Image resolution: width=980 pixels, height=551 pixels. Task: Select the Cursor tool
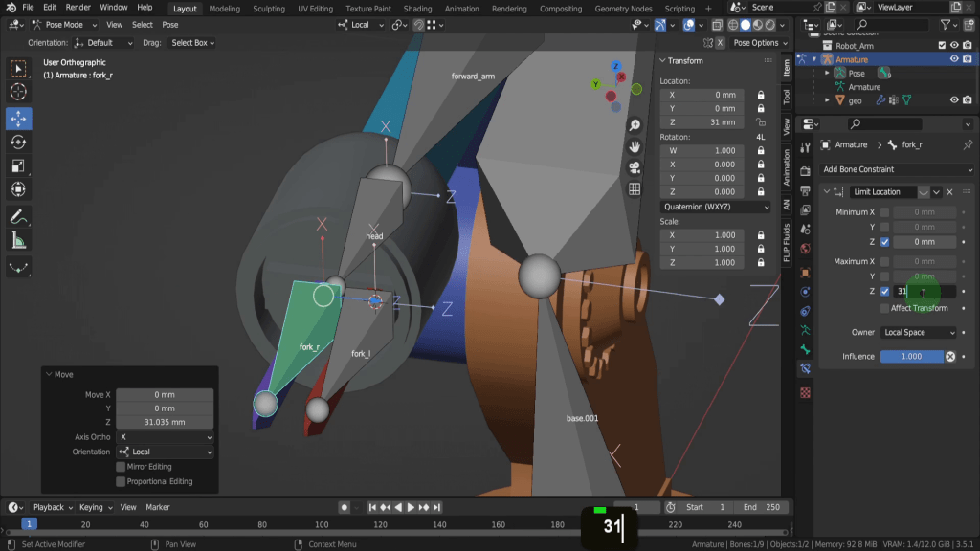tap(18, 92)
